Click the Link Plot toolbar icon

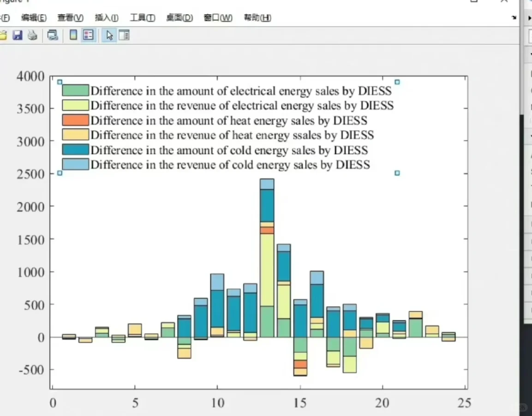53,35
